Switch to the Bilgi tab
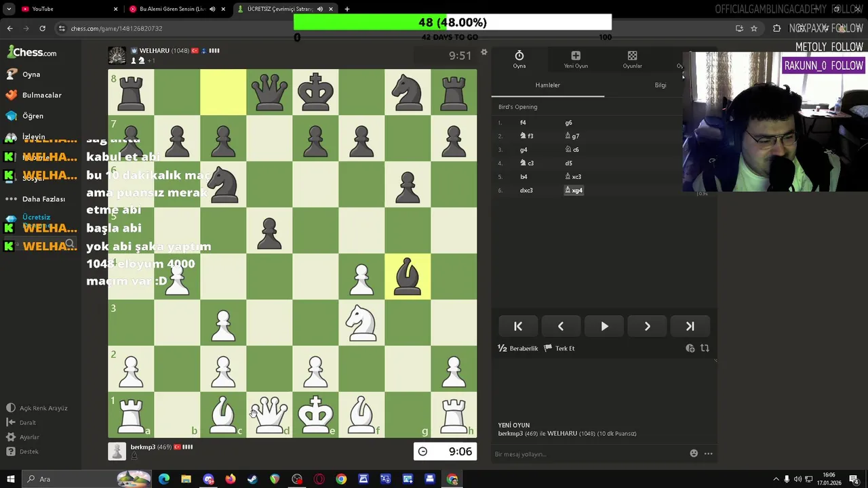The image size is (868, 488). (x=660, y=85)
